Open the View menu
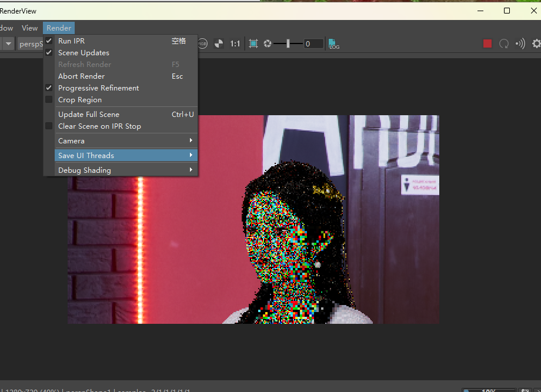Image resolution: width=541 pixels, height=392 pixels. (x=29, y=28)
